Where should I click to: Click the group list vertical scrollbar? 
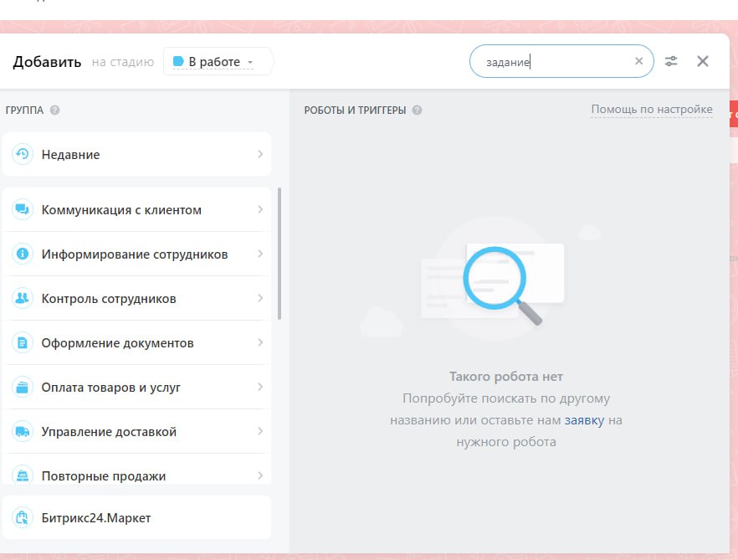tap(279, 251)
